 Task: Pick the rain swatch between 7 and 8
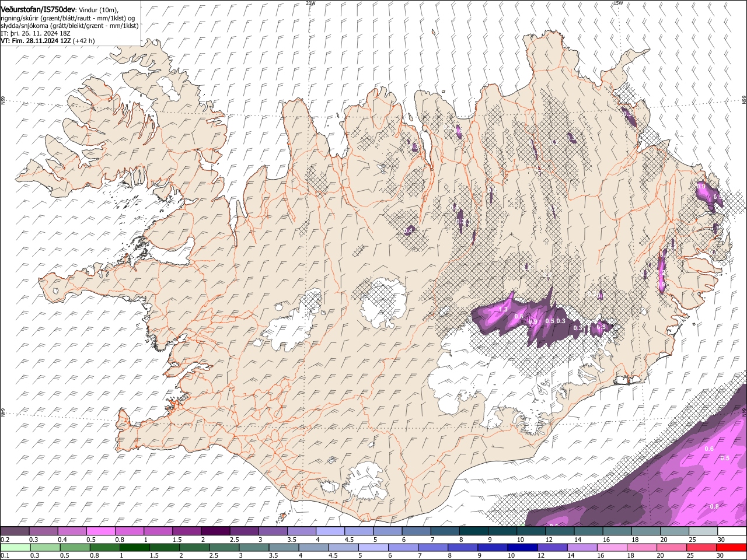433,547
